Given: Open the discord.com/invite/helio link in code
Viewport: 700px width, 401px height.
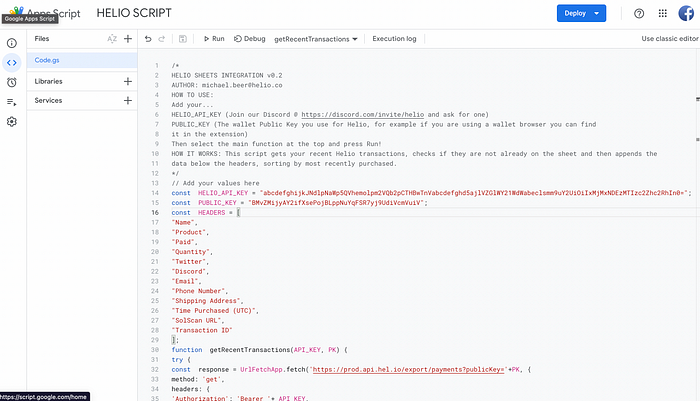Looking at the screenshot, I should pyautogui.click(x=362, y=115).
